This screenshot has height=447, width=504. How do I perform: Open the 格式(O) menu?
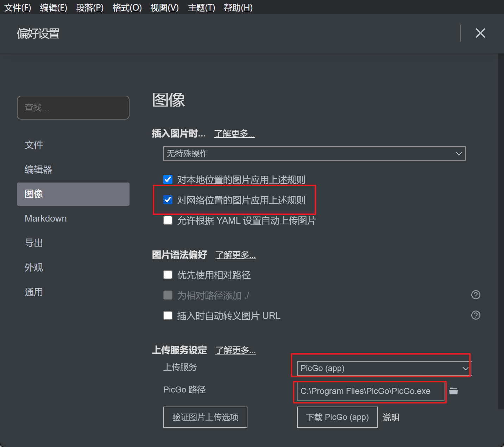pos(127,7)
